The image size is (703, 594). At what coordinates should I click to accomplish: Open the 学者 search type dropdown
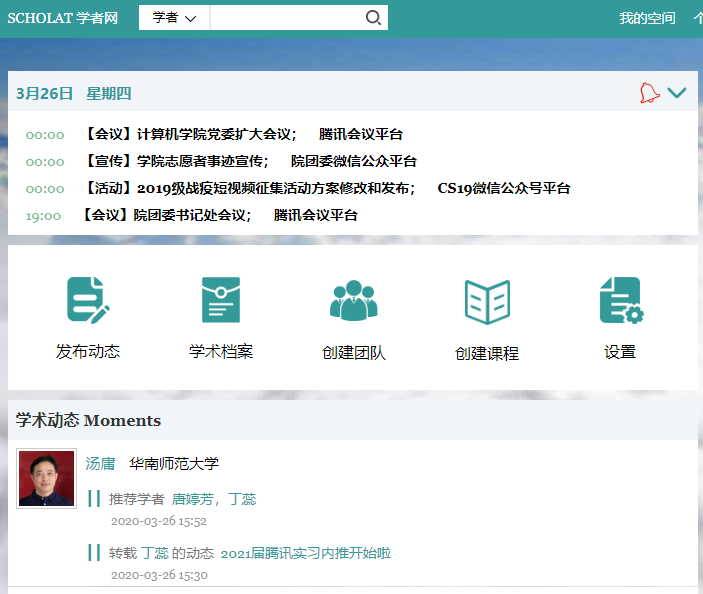pyautogui.click(x=174, y=18)
